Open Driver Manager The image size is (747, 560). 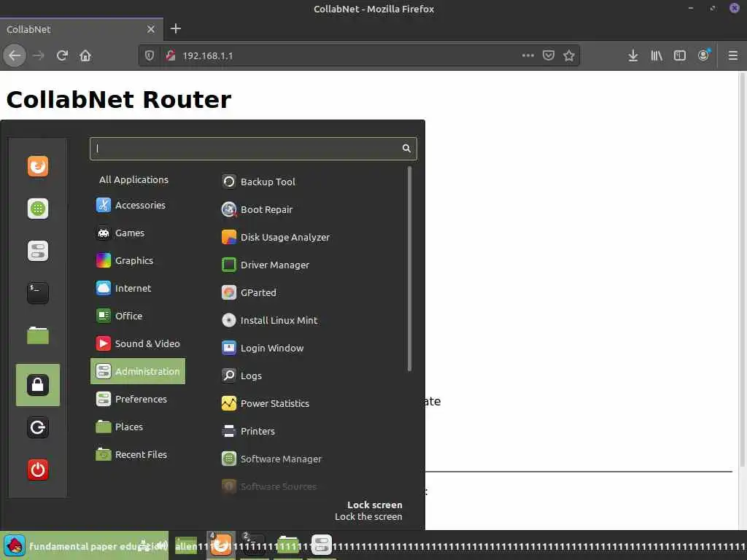point(266,265)
